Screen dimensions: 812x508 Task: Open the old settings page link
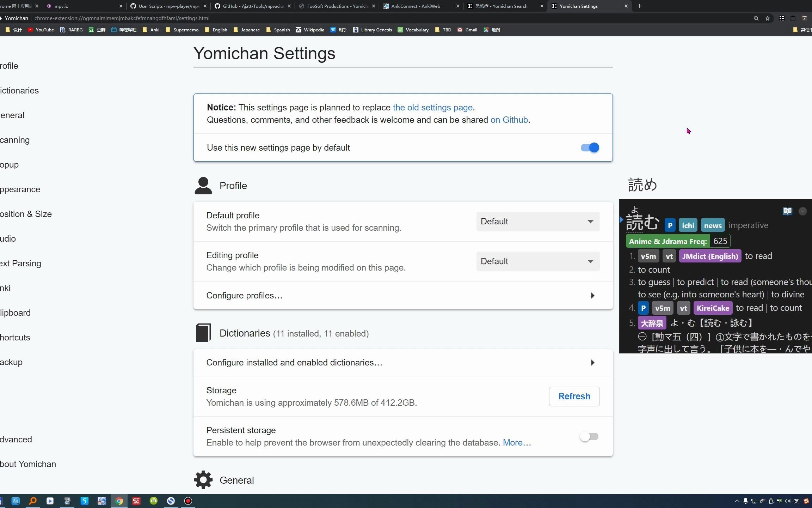[x=432, y=107]
